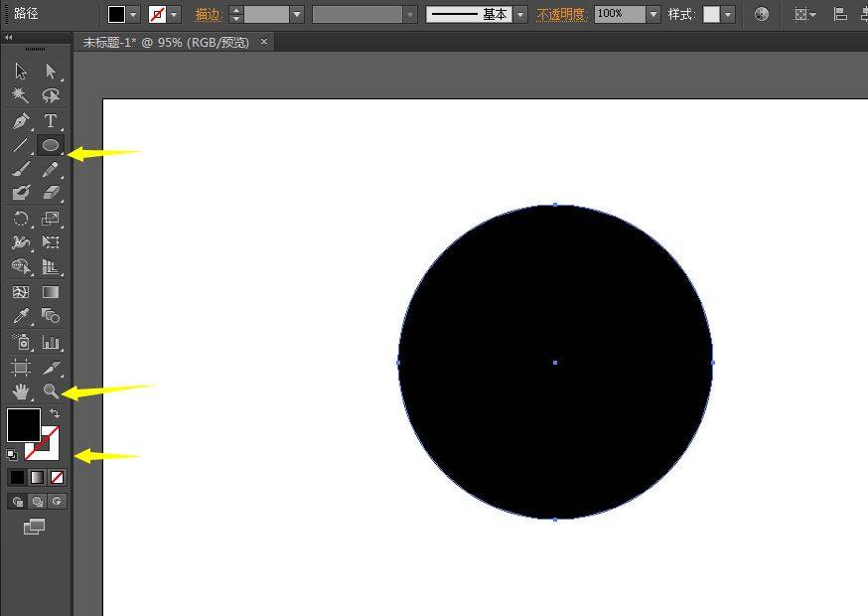Switch to the 未标题-1 document tab
Screen dimensions: 868x616
pyautogui.click(x=168, y=43)
